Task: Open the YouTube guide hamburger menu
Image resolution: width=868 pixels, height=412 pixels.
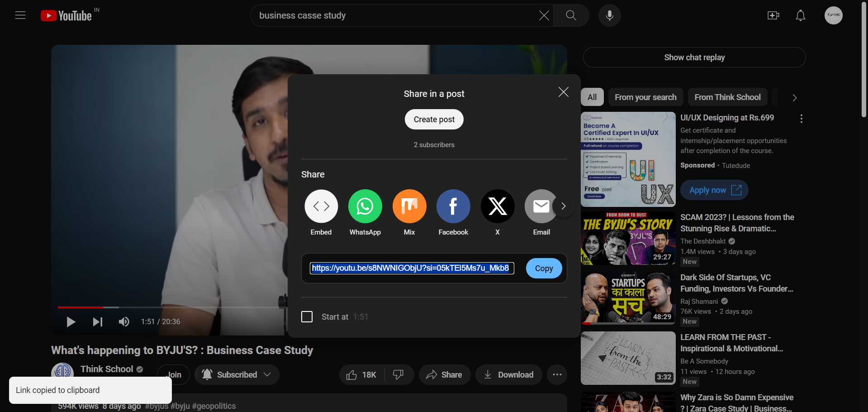Action: pyautogui.click(x=20, y=15)
